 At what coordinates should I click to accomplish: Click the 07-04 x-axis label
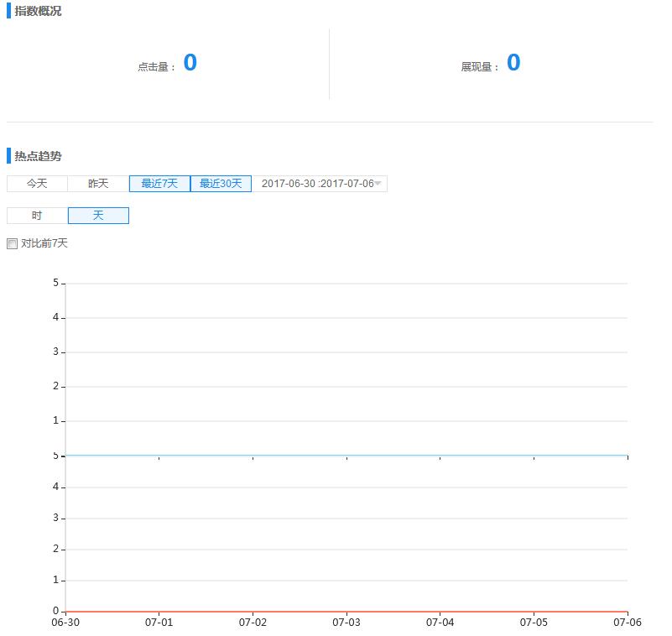[x=440, y=623]
